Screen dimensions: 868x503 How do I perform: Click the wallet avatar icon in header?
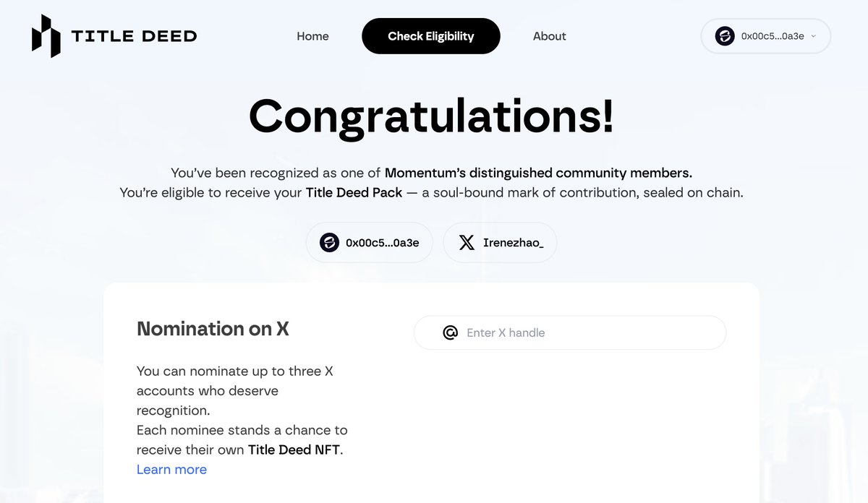[x=725, y=36]
